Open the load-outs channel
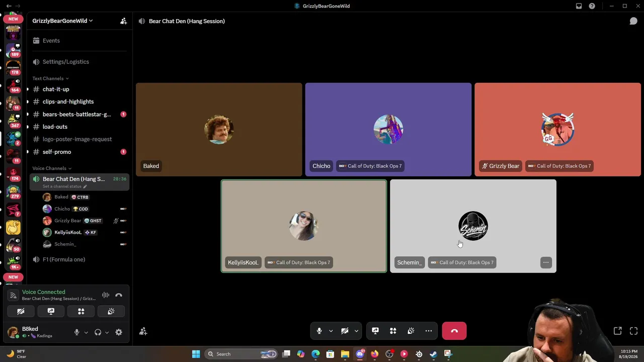This screenshot has width=644, height=362. coord(79,127)
